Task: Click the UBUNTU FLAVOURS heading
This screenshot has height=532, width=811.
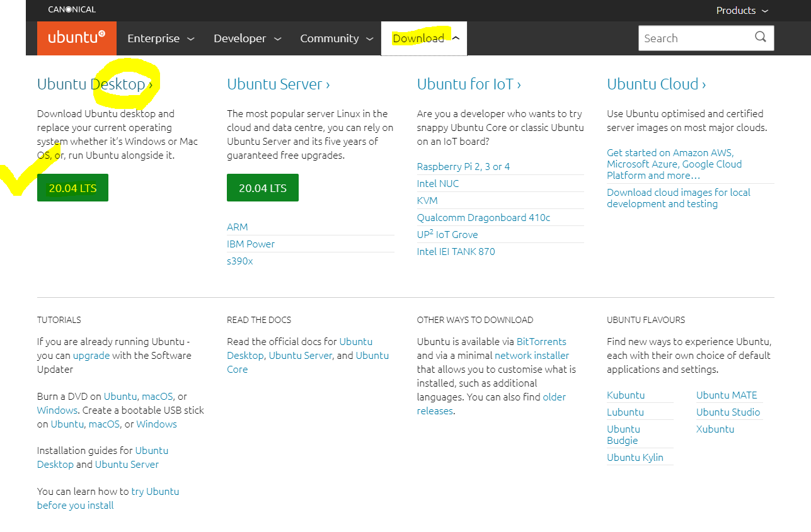Action: (646, 320)
